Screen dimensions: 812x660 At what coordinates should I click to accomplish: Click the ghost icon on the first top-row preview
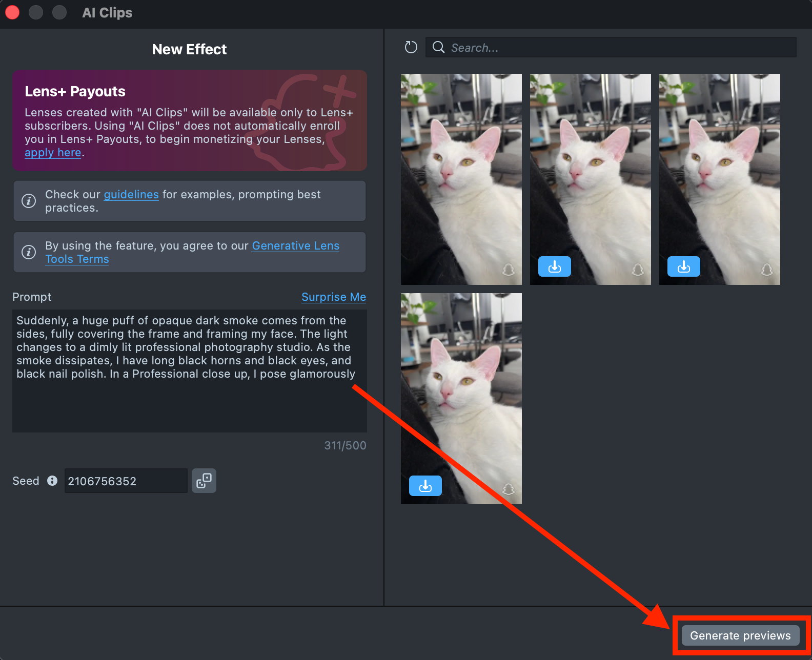point(509,270)
